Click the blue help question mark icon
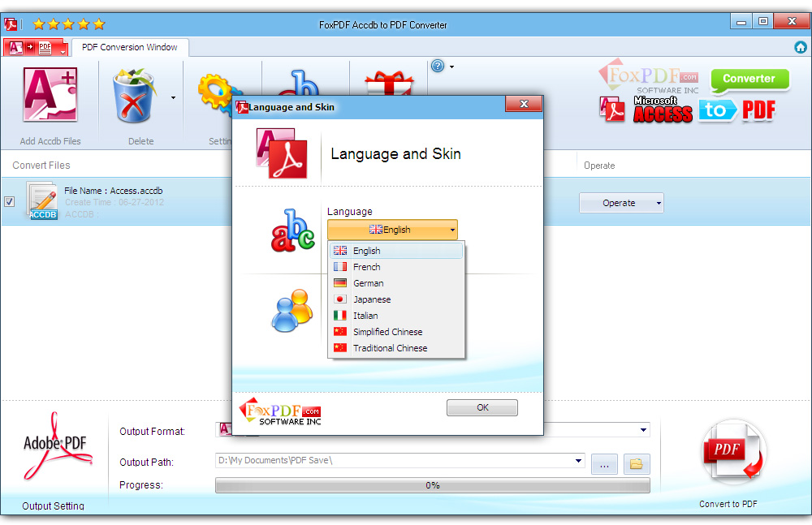The width and height of the screenshot is (812, 525). point(438,66)
